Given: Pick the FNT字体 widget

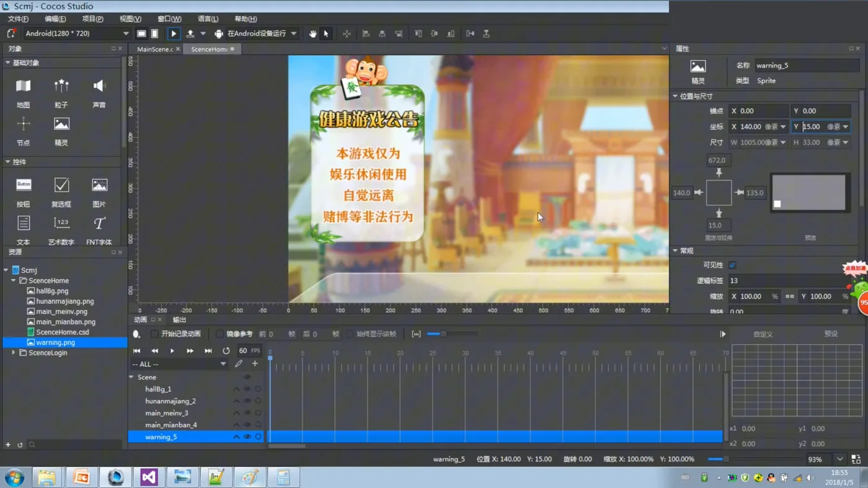Looking at the screenshot, I should (x=99, y=230).
